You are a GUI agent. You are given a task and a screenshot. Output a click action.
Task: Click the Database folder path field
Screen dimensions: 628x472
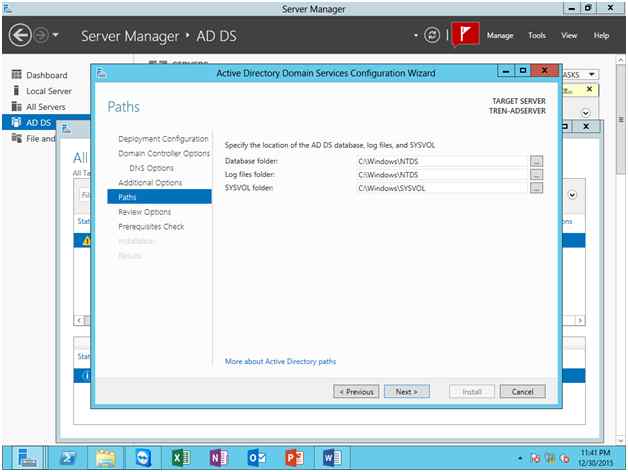coord(441,161)
